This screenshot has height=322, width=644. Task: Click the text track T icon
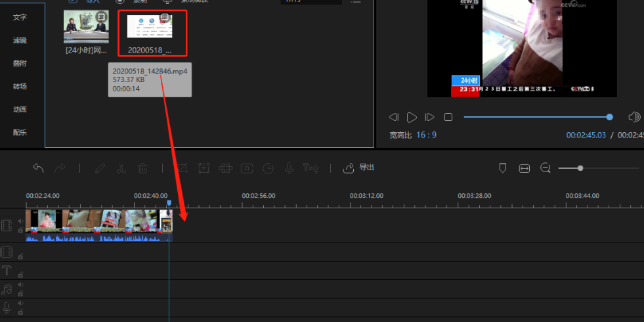7,271
